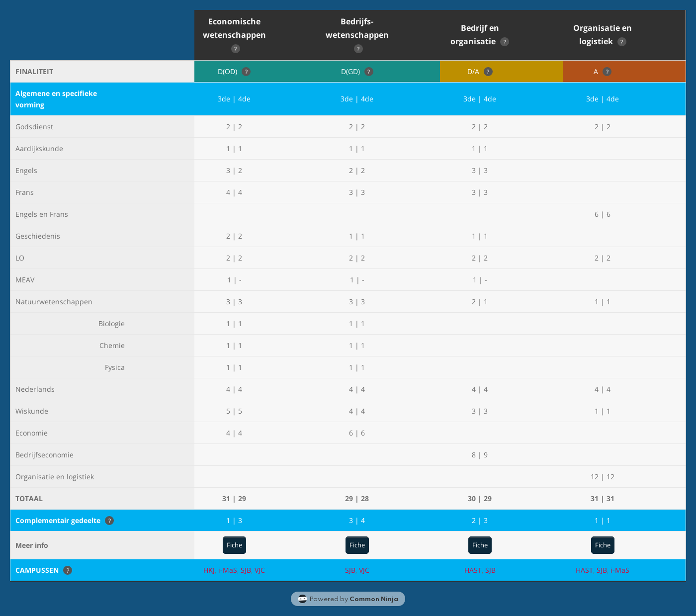
Task: Open i-MaS campus under Organisatie en logistiek
Action: coord(620,570)
